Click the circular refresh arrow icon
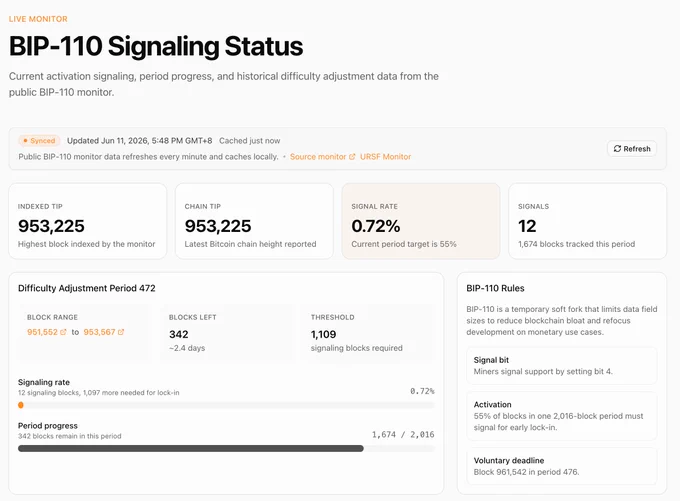The width and height of the screenshot is (680, 501). (617, 149)
